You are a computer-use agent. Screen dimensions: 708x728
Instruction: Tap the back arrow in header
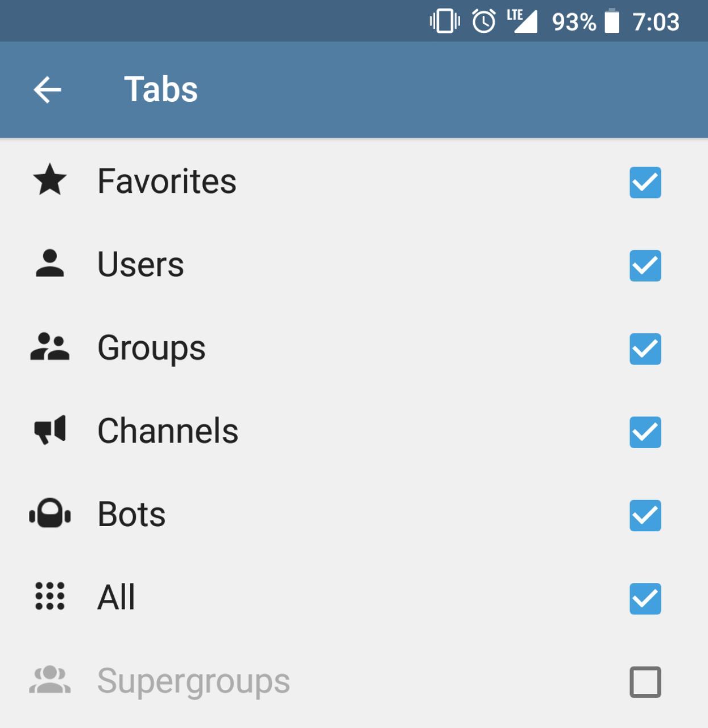(47, 90)
